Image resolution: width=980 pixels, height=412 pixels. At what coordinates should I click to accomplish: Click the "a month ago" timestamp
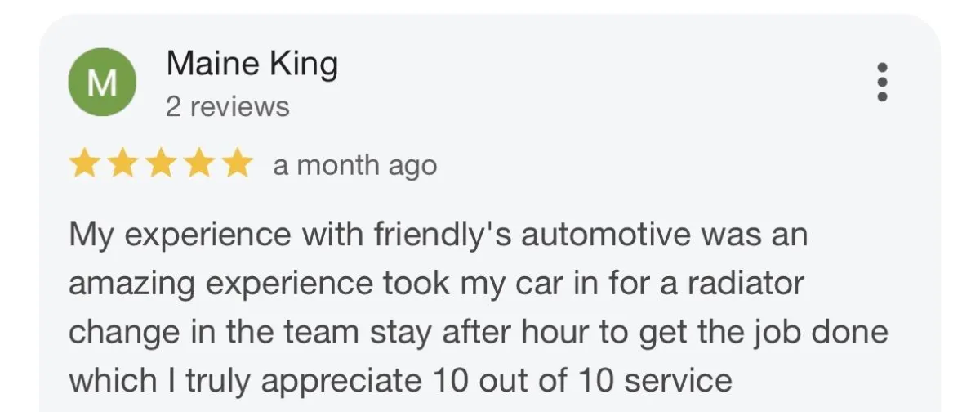tap(355, 166)
